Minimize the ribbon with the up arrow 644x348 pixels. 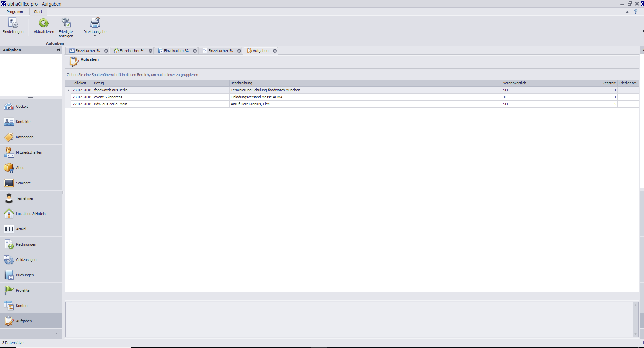coord(627,12)
